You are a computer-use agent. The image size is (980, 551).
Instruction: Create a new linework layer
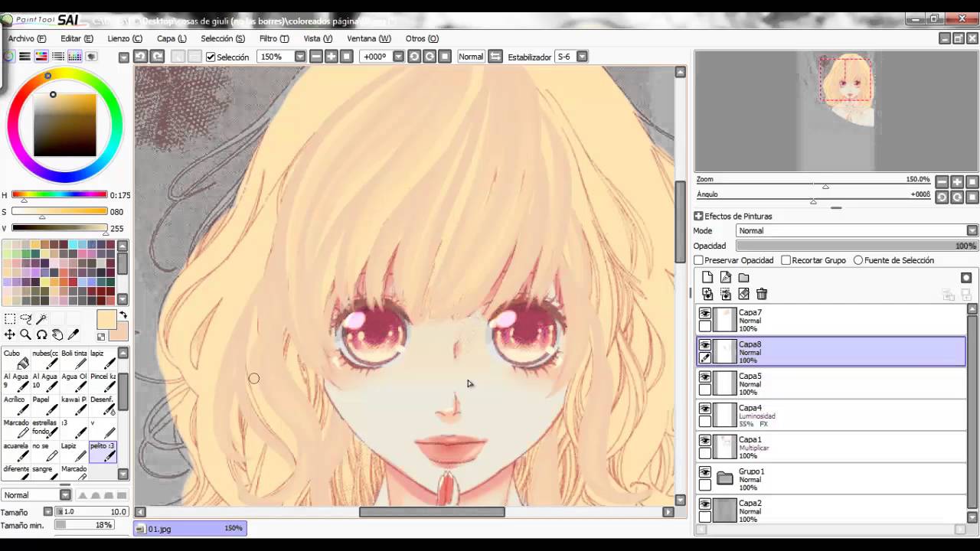(x=726, y=277)
